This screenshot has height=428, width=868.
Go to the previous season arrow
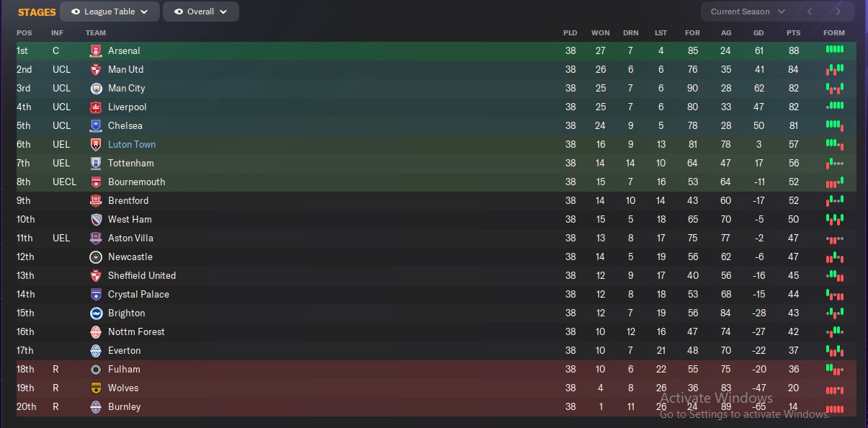[810, 12]
